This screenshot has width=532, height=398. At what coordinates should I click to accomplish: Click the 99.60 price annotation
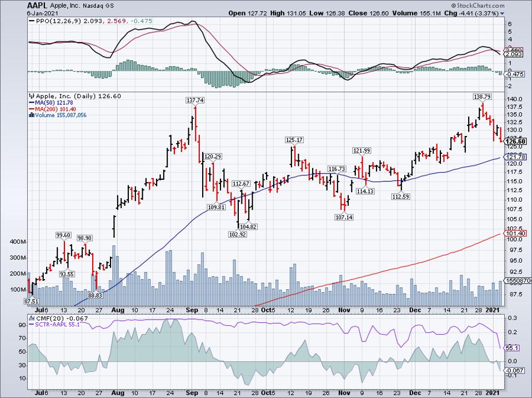pos(63,235)
